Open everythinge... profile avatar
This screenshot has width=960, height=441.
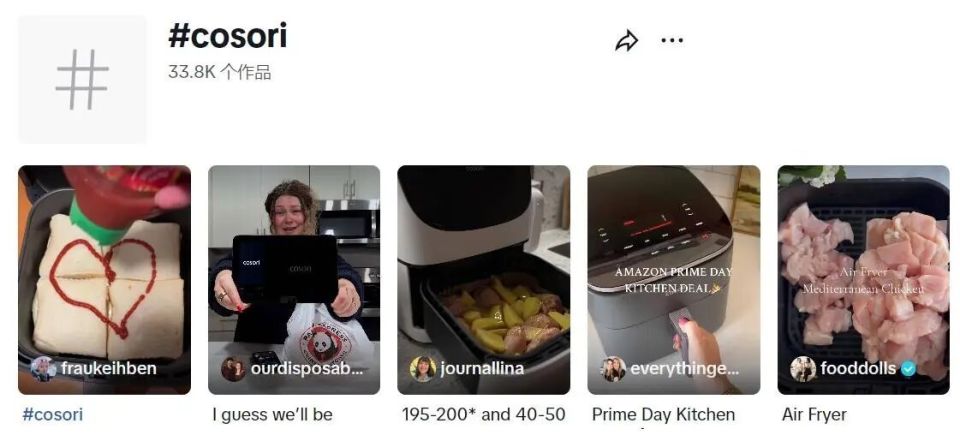pyautogui.click(x=613, y=369)
